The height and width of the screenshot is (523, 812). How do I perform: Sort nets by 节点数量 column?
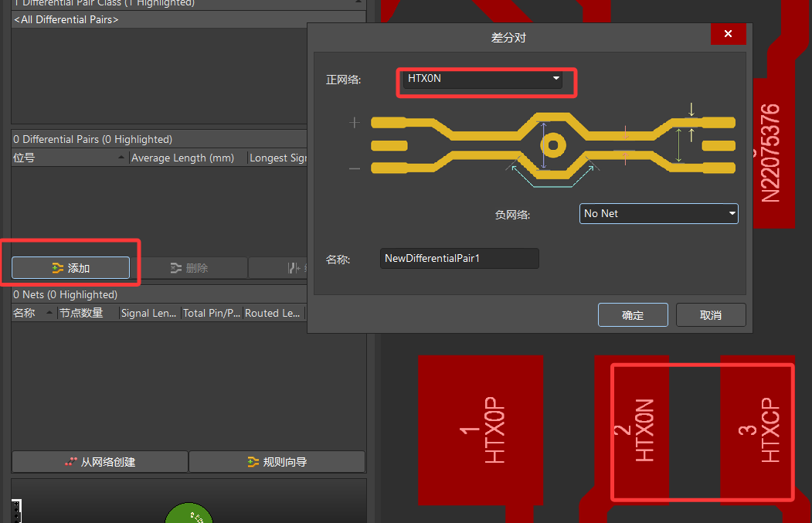click(x=87, y=314)
